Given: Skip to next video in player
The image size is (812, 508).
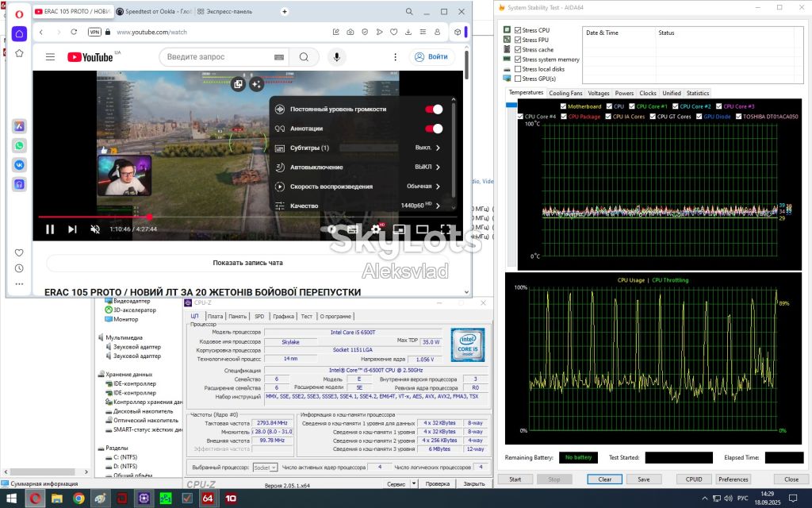Looking at the screenshot, I should [x=72, y=229].
